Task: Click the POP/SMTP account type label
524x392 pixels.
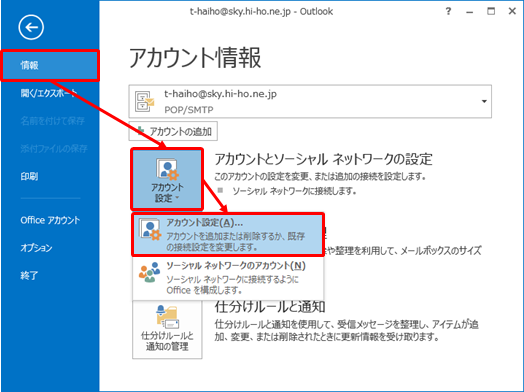Action: [188, 110]
